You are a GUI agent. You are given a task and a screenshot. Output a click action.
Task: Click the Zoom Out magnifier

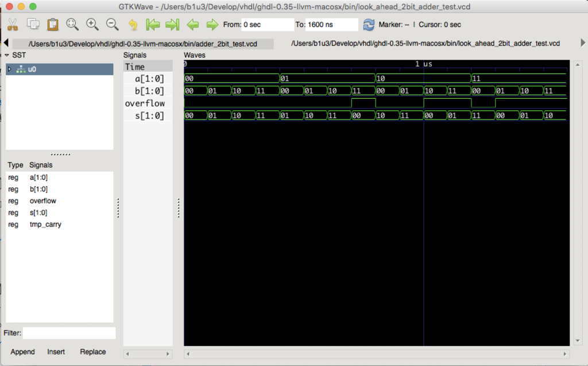point(112,24)
